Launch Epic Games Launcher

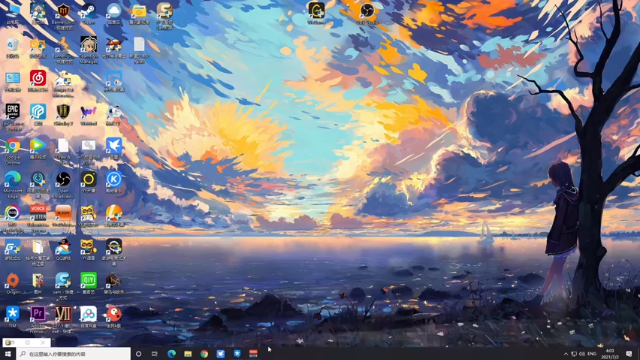tap(13, 116)
